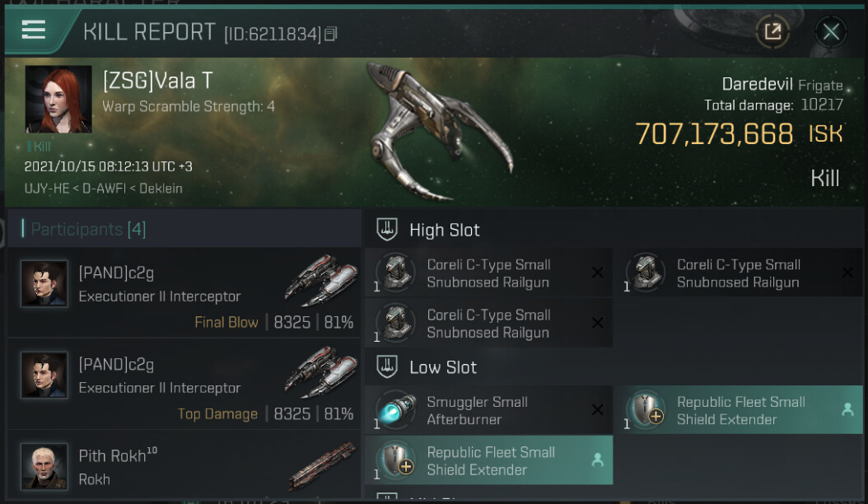Click the share kill report icon

coord(772,32)
